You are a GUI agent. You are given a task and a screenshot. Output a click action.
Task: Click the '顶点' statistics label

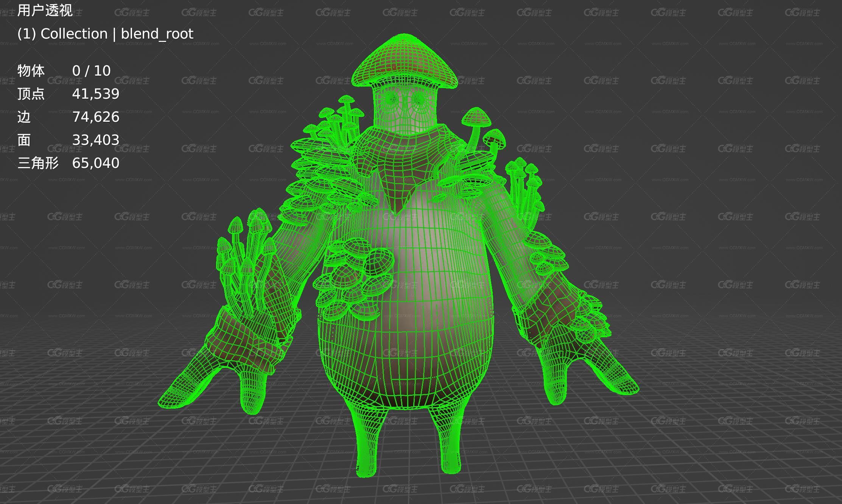[x=31, y=94]
